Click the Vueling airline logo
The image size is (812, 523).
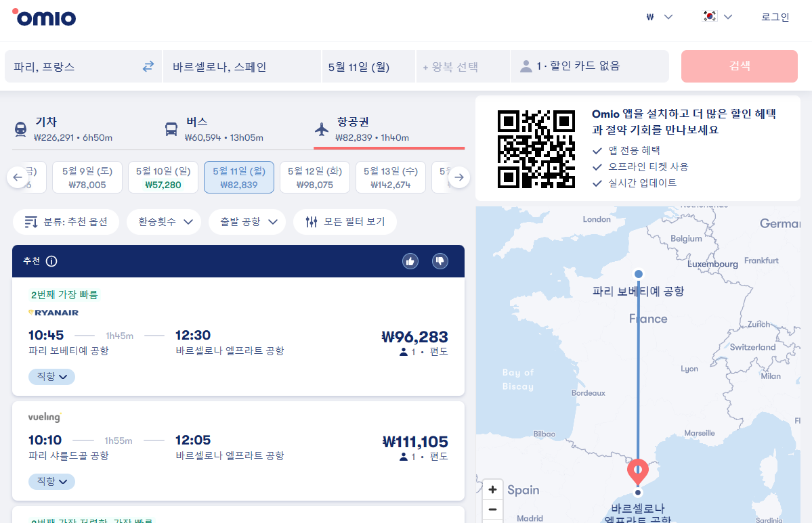(45, 417)
